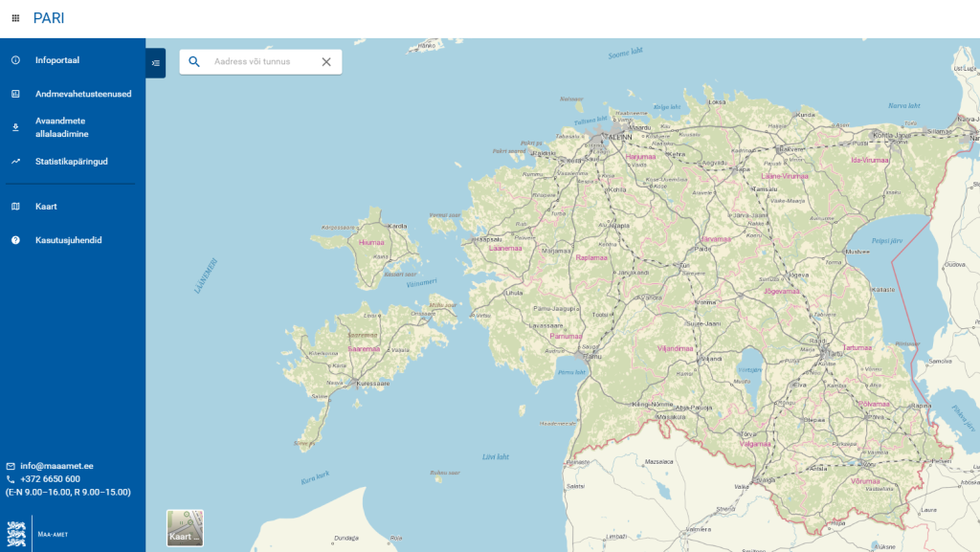Click the Andmevahetusteenused icon

pos(15,94)
